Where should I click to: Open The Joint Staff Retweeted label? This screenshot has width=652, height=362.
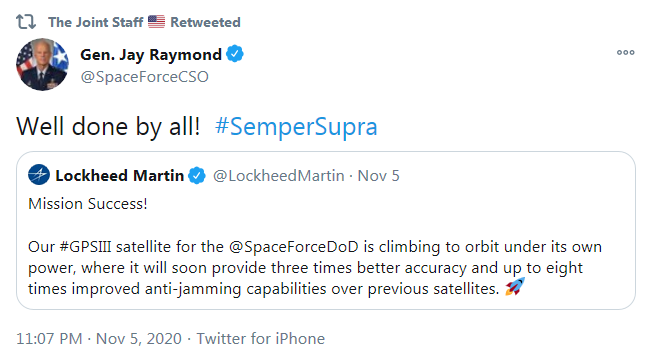[144, 22]
